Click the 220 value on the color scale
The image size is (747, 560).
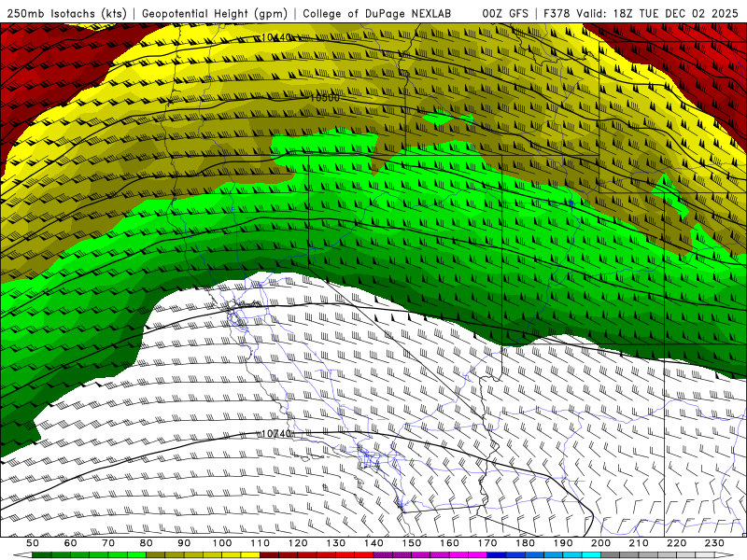[x=677, y=543]
